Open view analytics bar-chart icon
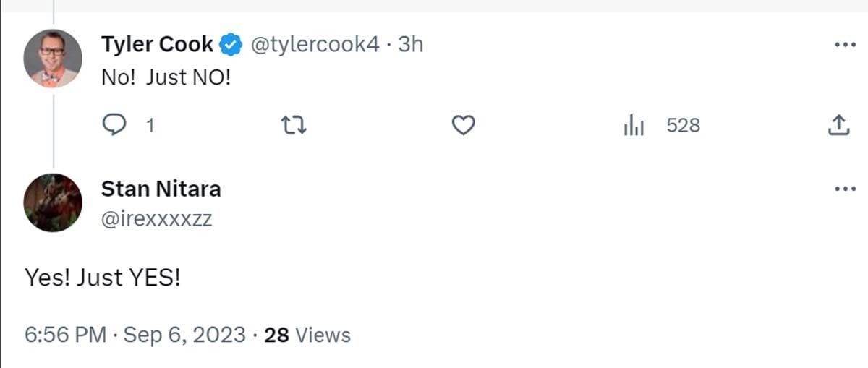 coord(634,126)
